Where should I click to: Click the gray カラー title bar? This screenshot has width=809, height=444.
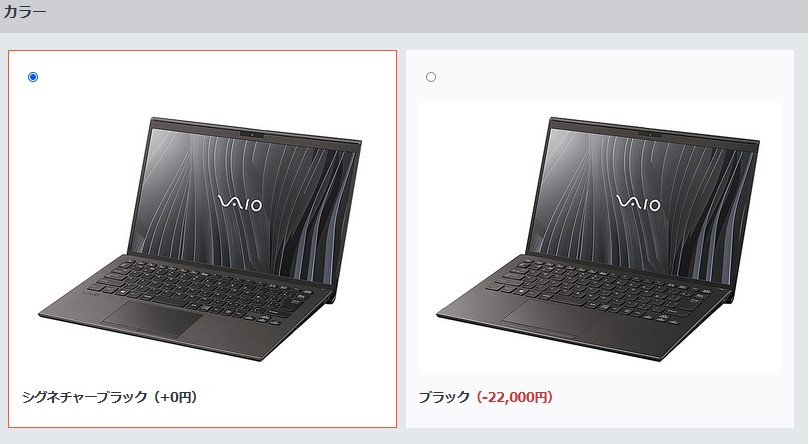pos(404,16)
